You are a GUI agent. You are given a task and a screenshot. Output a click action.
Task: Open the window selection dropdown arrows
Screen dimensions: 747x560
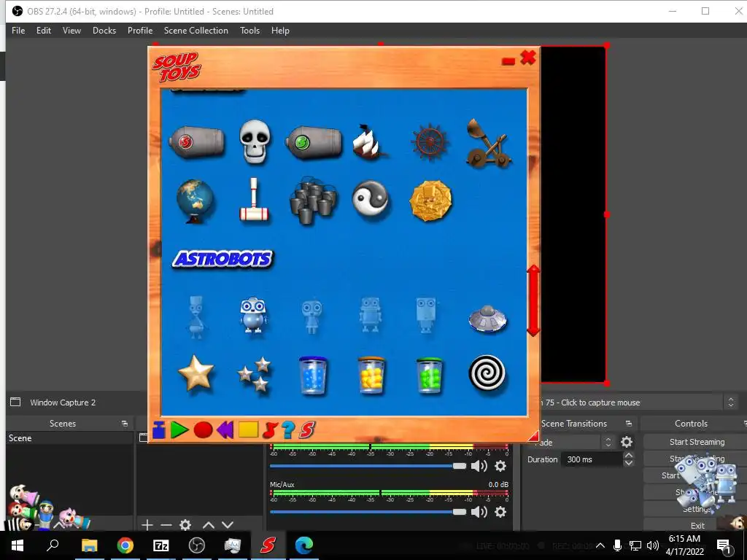[731, 402]
